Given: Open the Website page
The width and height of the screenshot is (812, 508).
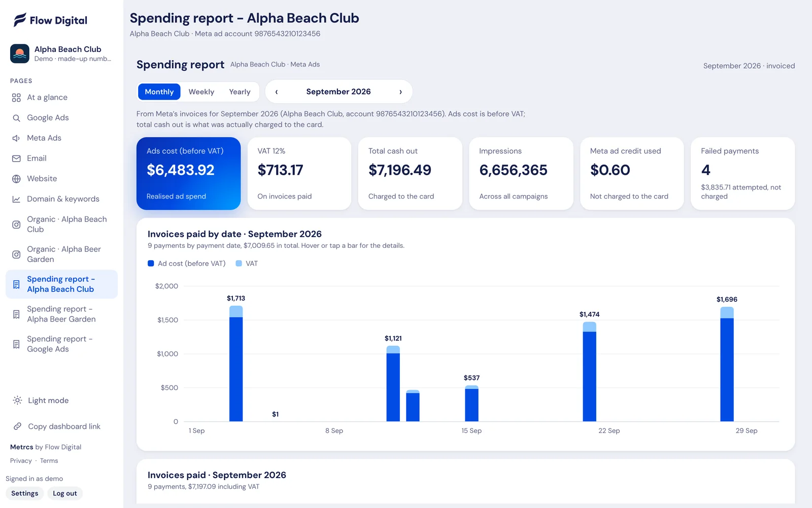Looking at the screenshot, I should tap(61, 179).
